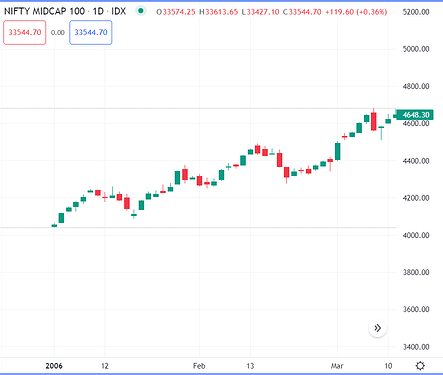Click the spread value 0.00
443x375 pixels.
click(x=58, y=33)
